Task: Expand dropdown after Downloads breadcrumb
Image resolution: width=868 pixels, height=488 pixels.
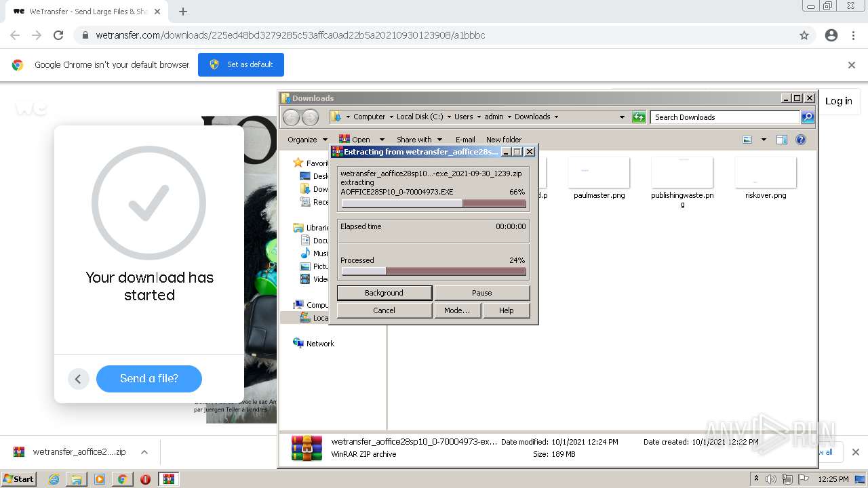Action: point(557,117)
